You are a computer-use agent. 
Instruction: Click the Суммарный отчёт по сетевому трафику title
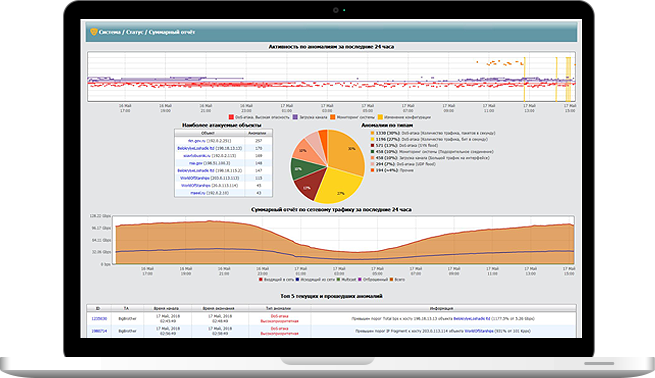(x=331, y=210)
